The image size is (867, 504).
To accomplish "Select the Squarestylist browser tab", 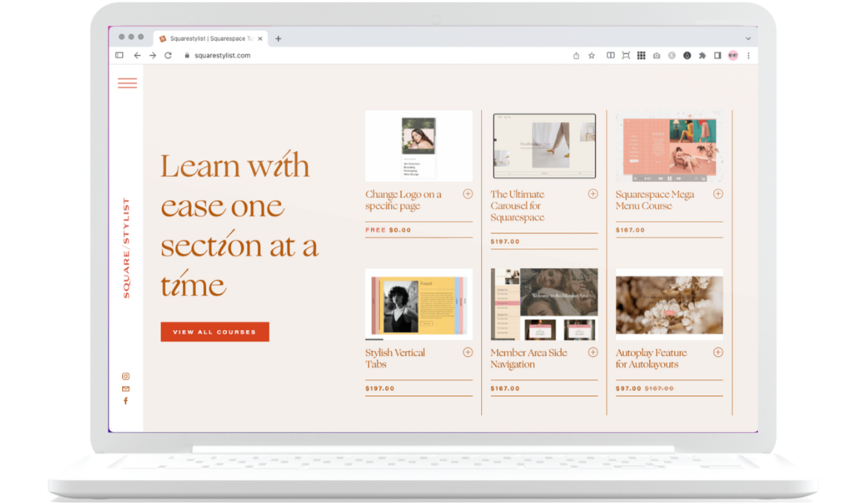I will [211, 39].
